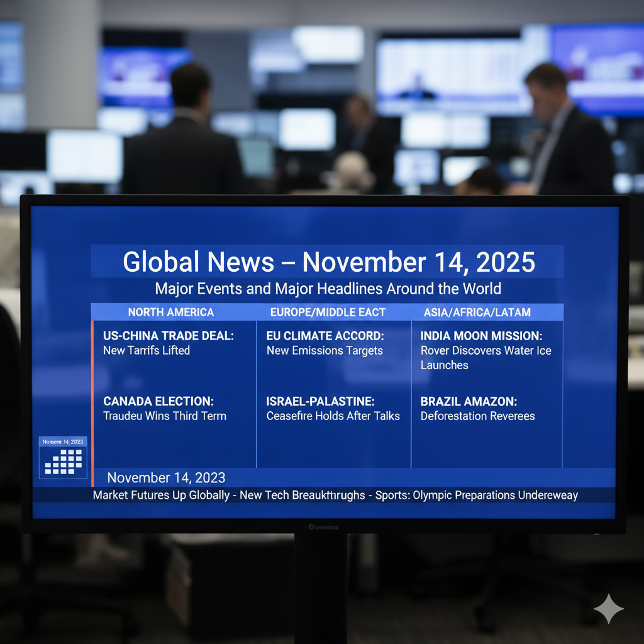The width and height of the screenshot is (644, 644).
Task: Click the sparkle watermark icon
Action: tap(608, 608)
